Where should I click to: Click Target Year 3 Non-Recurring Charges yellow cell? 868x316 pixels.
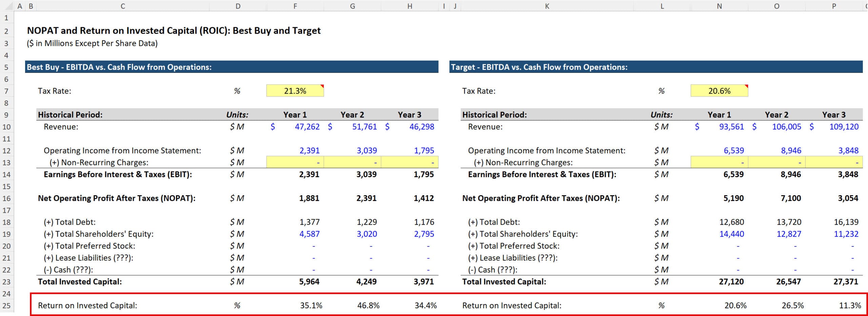coord(834,162)
